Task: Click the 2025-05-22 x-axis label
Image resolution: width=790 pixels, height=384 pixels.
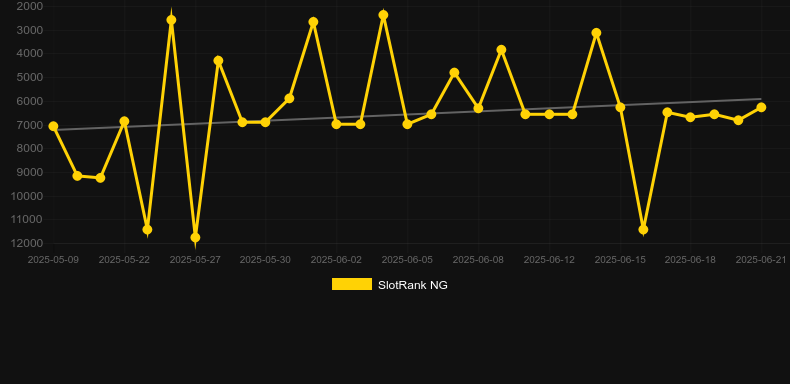Action: click(124, 260)
